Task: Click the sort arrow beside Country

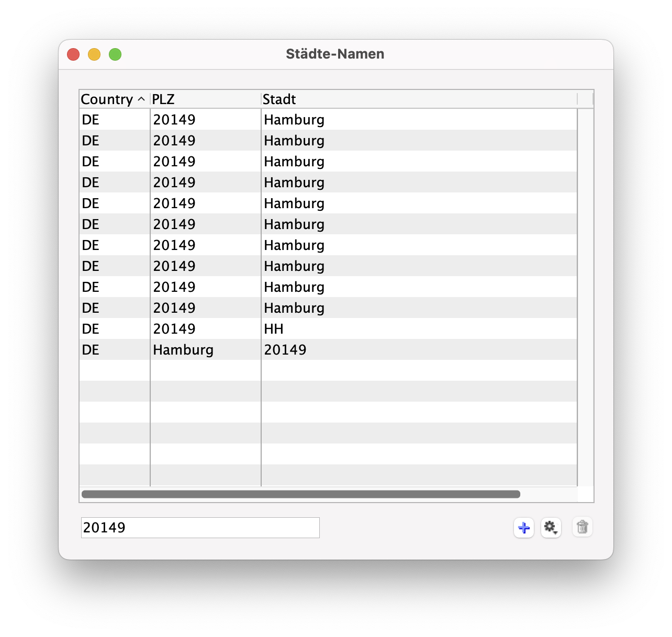Action: pos(141,99)
